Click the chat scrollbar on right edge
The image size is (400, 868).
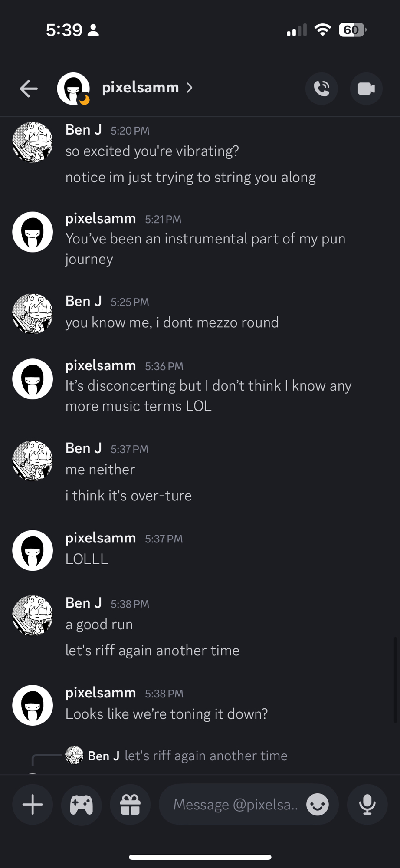(395, 680)
